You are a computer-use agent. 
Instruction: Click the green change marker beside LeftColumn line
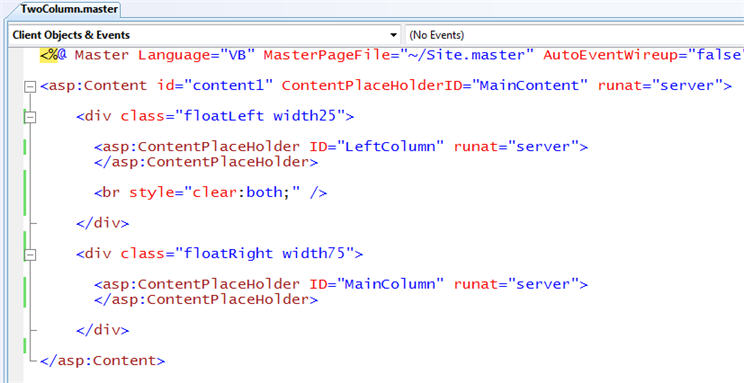25,147
